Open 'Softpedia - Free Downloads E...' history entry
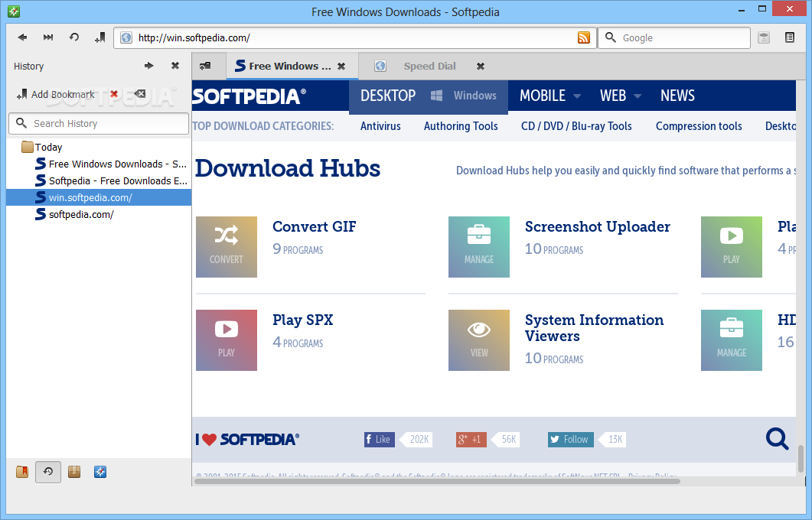 111,180
